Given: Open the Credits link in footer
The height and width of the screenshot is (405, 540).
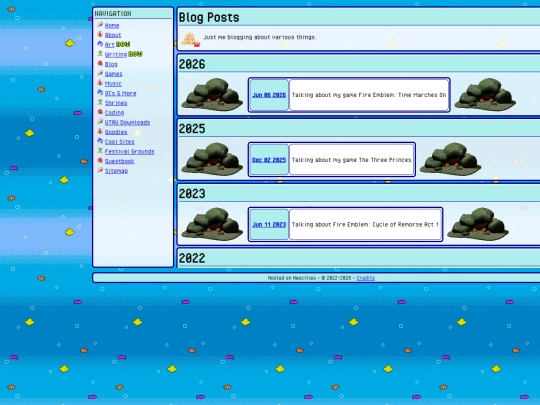Looking at the screenshot, I should pos(365,278).
